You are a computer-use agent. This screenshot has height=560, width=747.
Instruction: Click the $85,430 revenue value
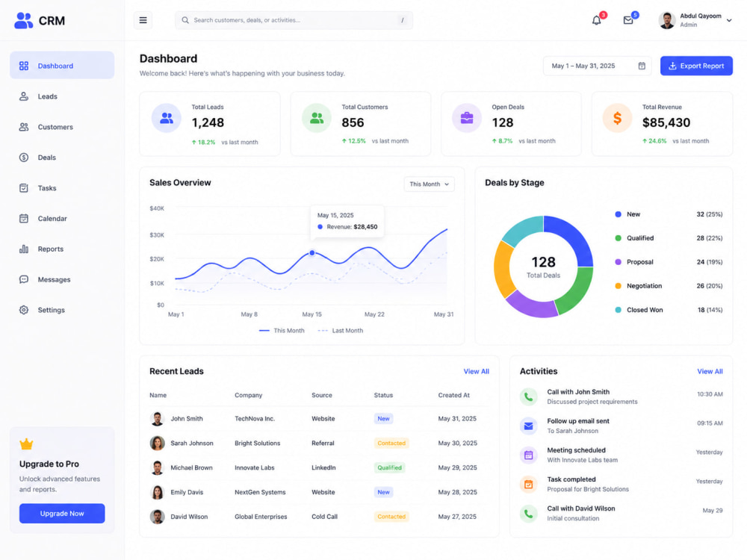click(666, 122)
